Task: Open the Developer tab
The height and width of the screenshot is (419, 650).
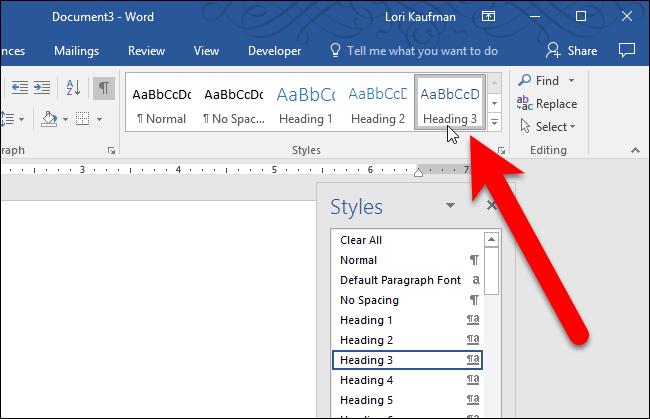Action: tap(274, 51)
